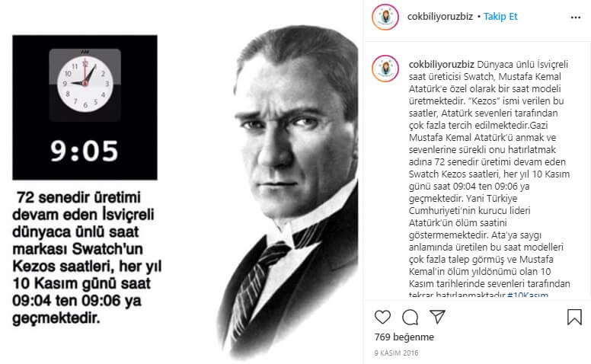
Task: Open cokbiliyoruzbiz profile picture in header
Action: [x=385, y=17]
